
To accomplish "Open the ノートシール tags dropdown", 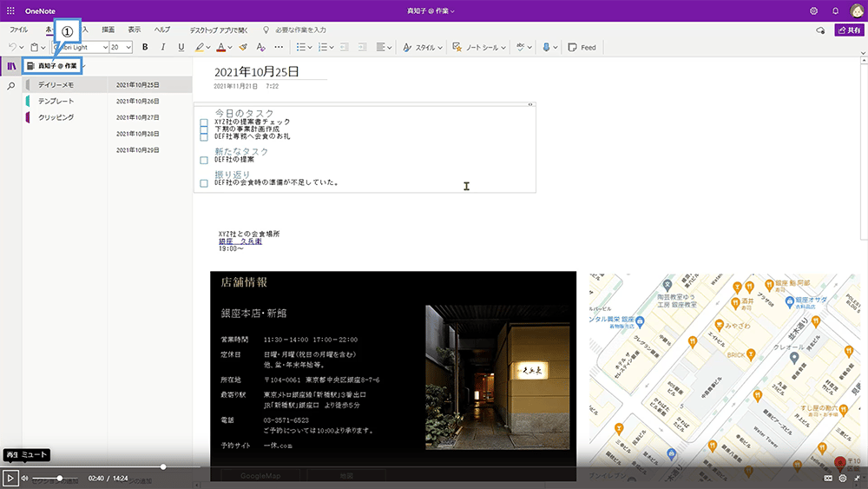I will click(x=479, y=47).
